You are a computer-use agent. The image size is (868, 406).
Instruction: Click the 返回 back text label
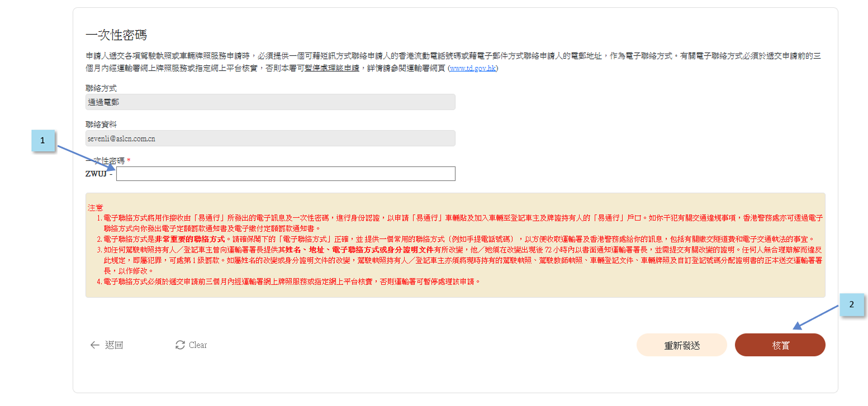[x=114, y=345]
